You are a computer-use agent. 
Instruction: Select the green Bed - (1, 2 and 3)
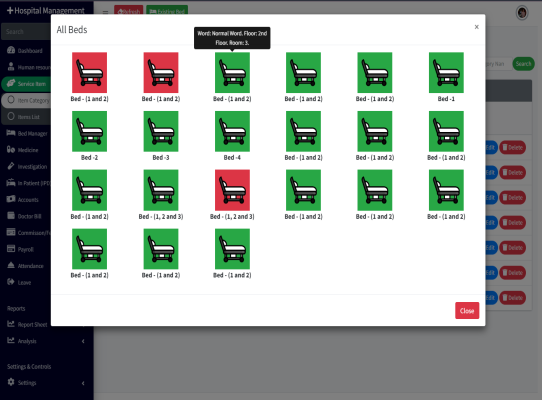tap(161, 190)
